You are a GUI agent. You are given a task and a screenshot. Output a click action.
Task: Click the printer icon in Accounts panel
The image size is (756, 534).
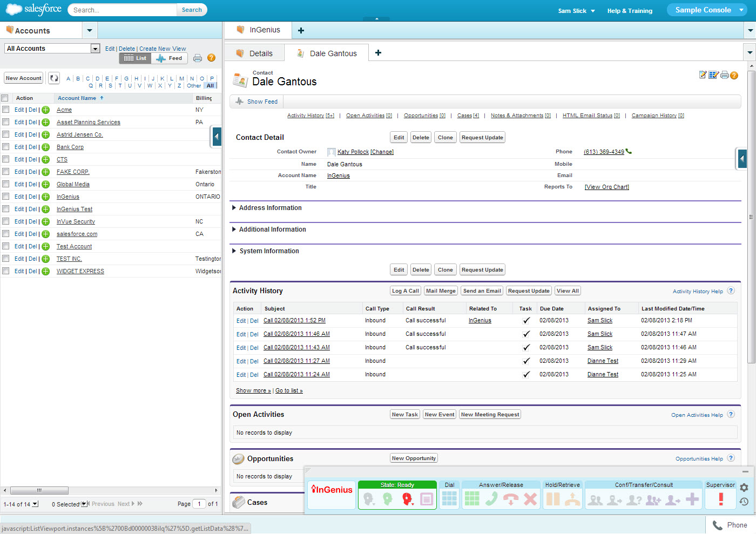pos(198,58)
